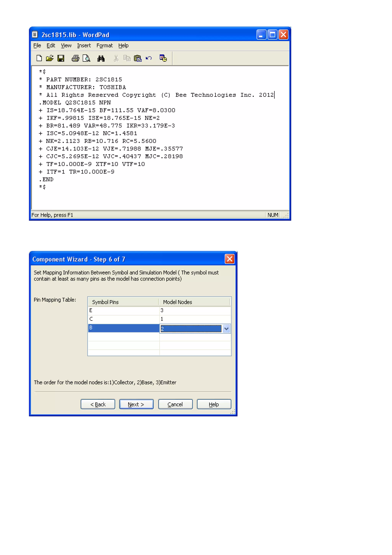Click the Save floppy disk icon

61,58
